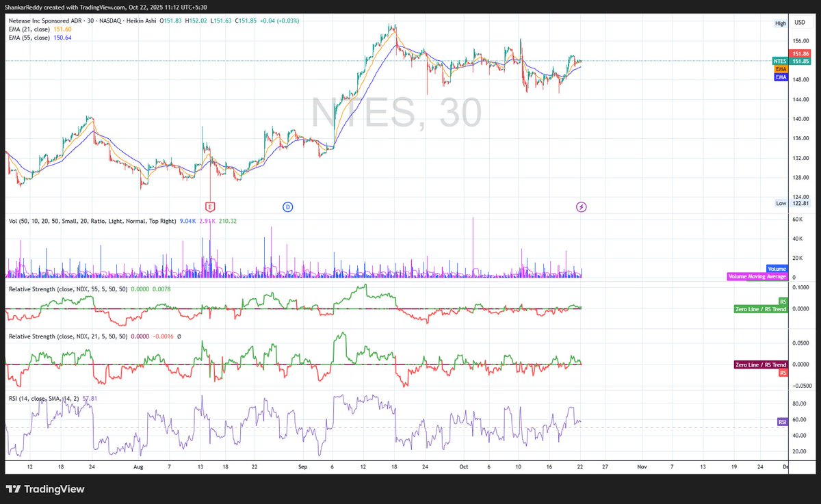Click the blue Volume axis label

click(777, 269)
